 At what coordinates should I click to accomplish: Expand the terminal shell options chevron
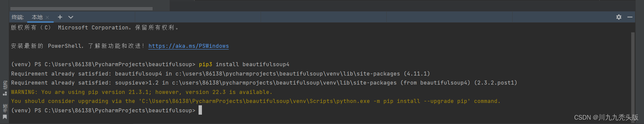(x=71, y=17)
